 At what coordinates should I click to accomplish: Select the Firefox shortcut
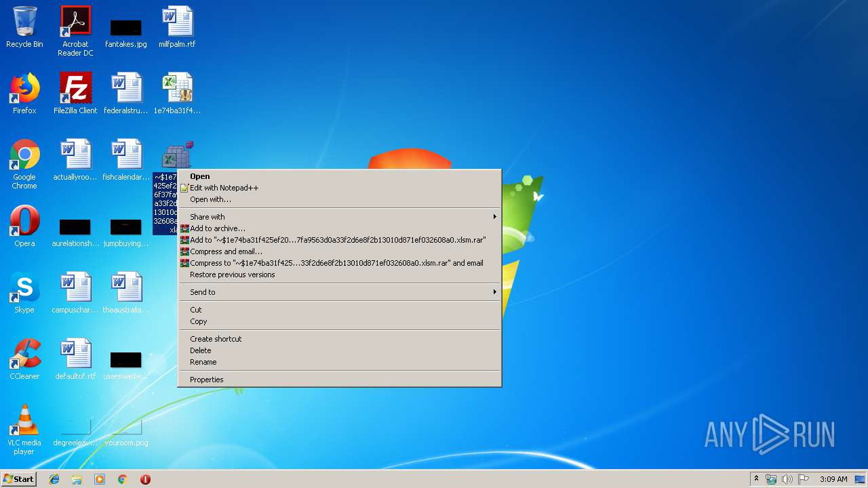(24, 94)
